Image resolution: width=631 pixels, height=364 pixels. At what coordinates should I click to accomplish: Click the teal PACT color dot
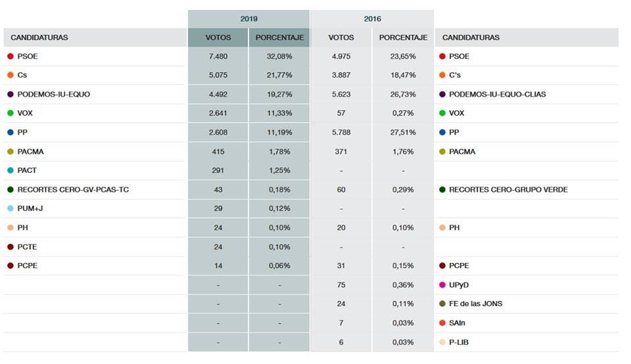pos(11,171)
